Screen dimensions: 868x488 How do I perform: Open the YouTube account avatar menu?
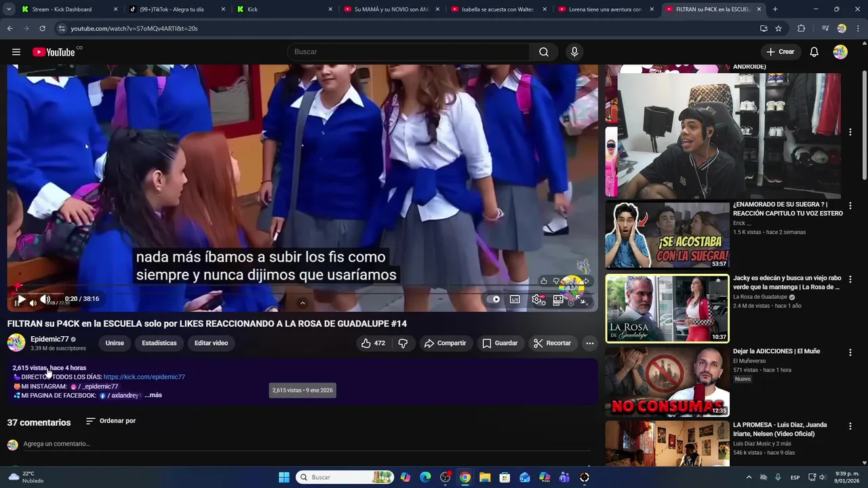(840, 52)
